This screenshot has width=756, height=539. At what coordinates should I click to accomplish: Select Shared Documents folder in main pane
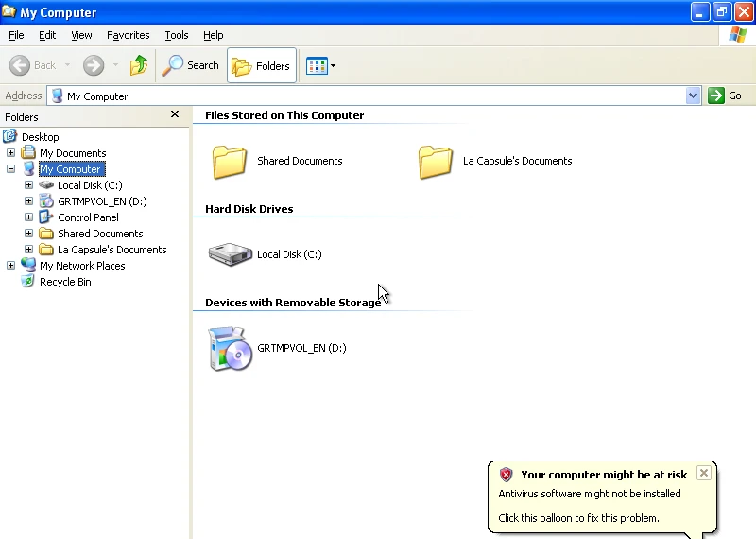coord(230,162)
